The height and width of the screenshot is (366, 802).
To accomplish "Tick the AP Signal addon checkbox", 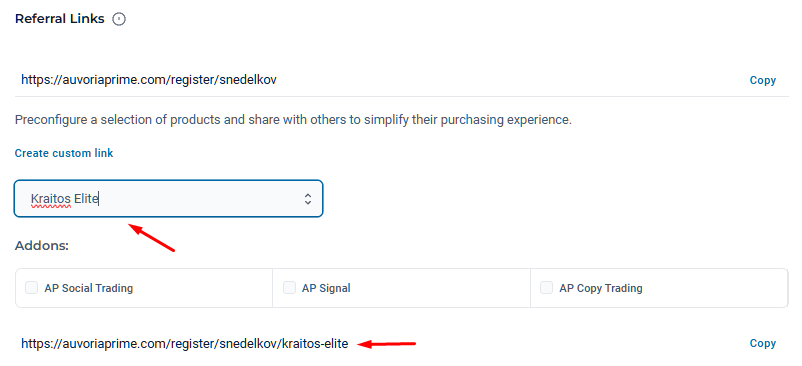I will click(289, 288).
